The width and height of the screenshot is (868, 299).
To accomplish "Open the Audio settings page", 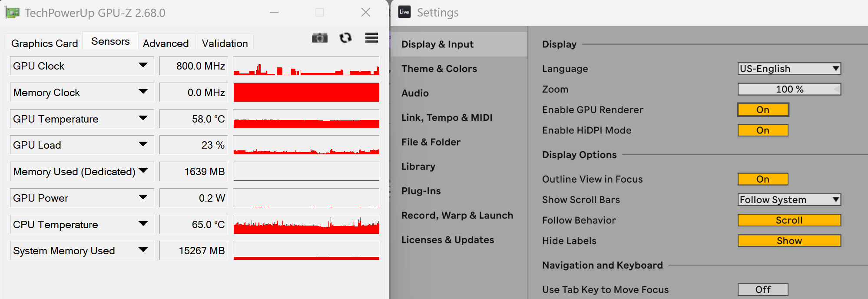I will coord(415,93).
